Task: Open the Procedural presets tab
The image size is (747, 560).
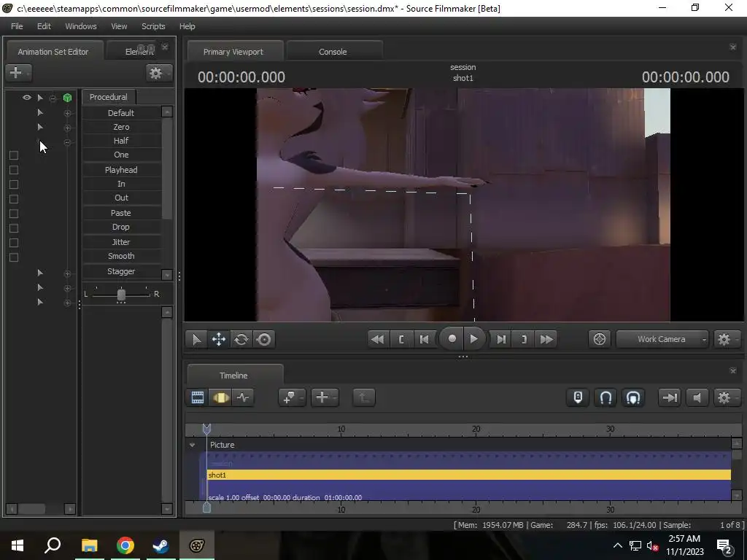Action: 109,97
